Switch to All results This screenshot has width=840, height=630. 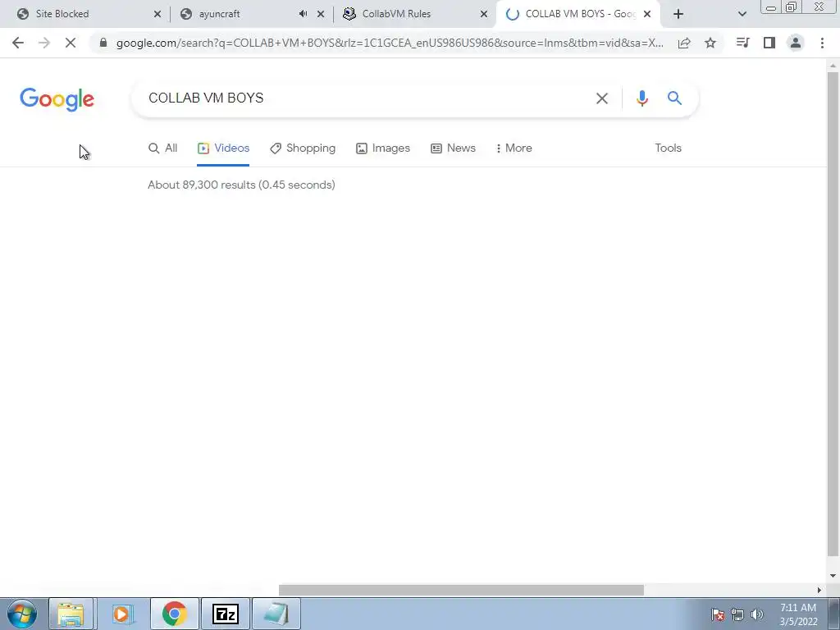point(163,148)
